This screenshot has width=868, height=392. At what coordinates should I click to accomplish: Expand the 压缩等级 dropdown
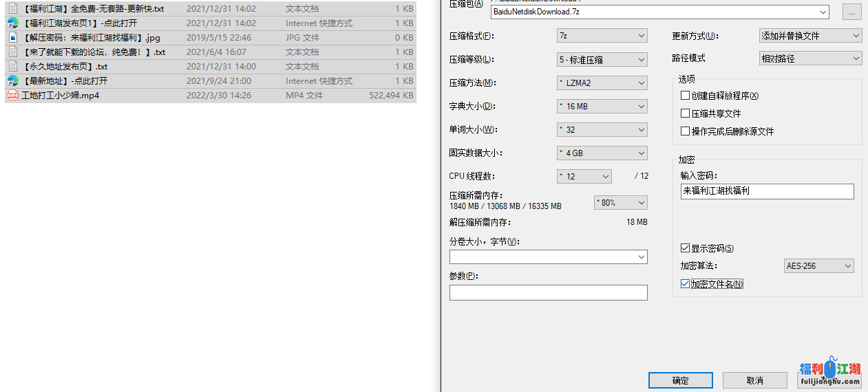[602, 60]
